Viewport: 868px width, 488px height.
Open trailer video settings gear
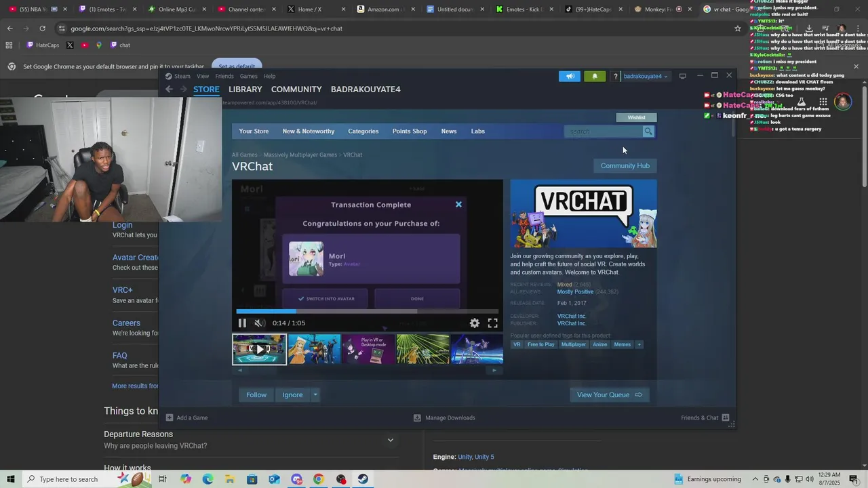[475, 323]
